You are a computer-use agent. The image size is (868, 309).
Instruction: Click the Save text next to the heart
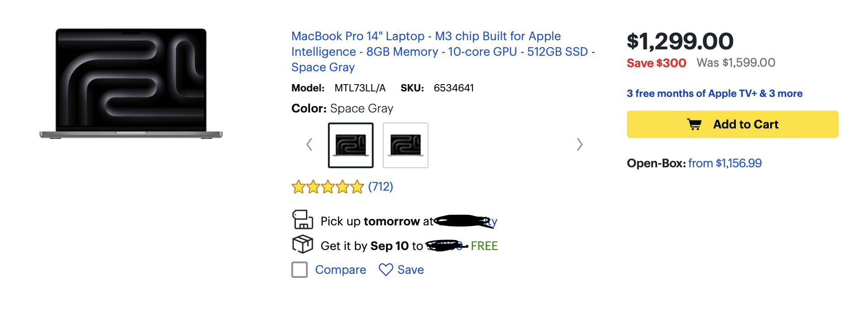click(x=410, y=270)
